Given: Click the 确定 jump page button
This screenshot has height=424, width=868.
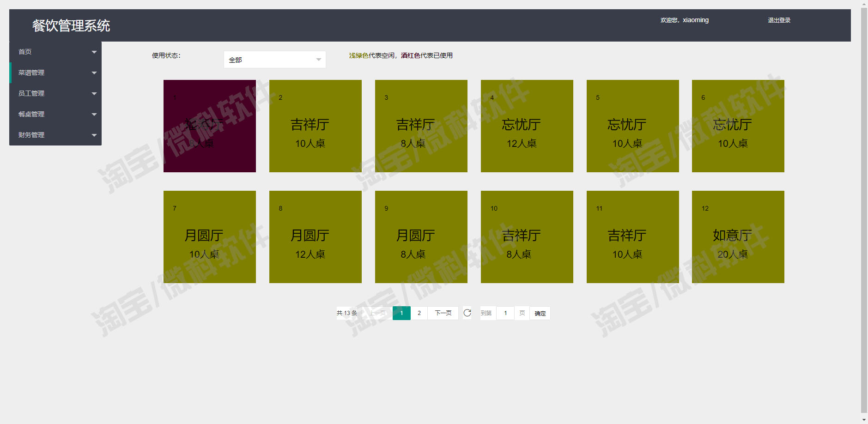Looking at the screenshot, I should [540, 313].
